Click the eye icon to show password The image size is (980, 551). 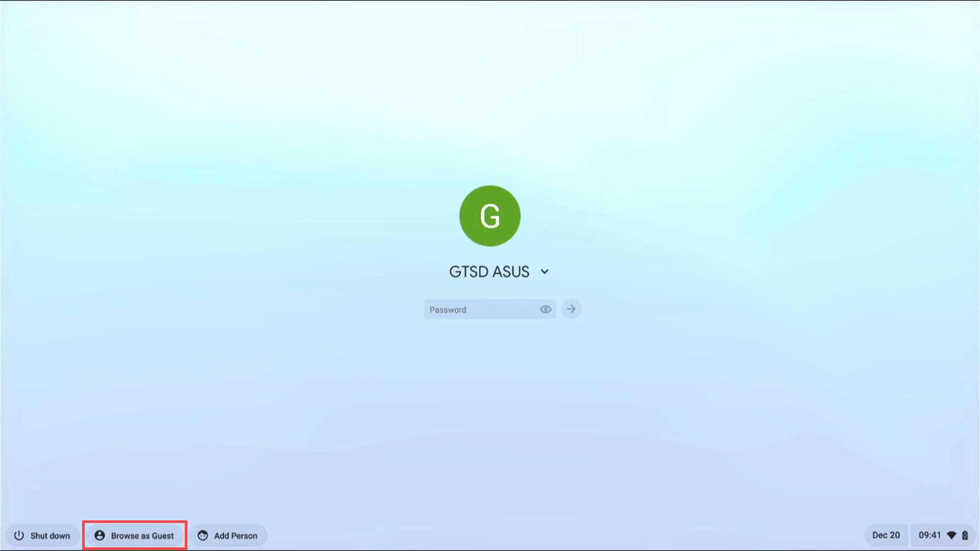tap(546, 310)
